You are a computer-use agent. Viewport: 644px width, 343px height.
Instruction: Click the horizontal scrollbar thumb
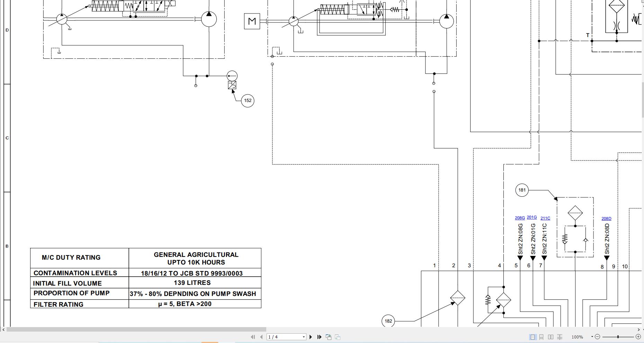point(136,330)
